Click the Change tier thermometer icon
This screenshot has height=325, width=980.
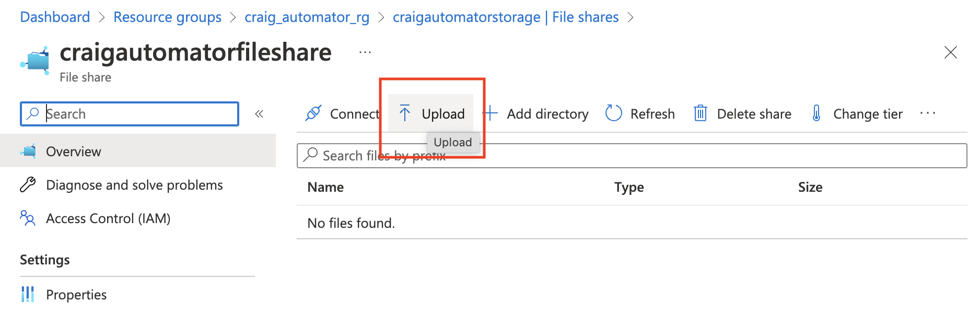click(x=816, y=113)
